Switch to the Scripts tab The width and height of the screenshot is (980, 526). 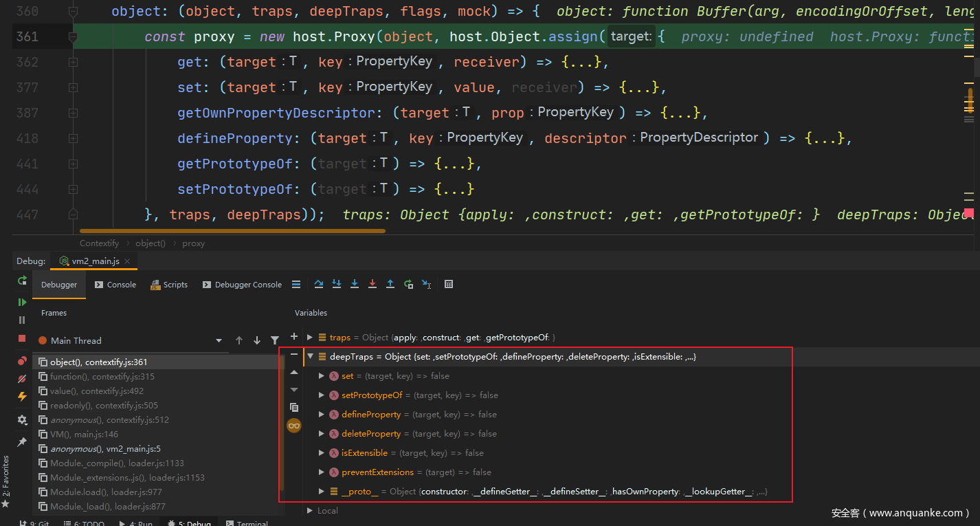point(169,285)
